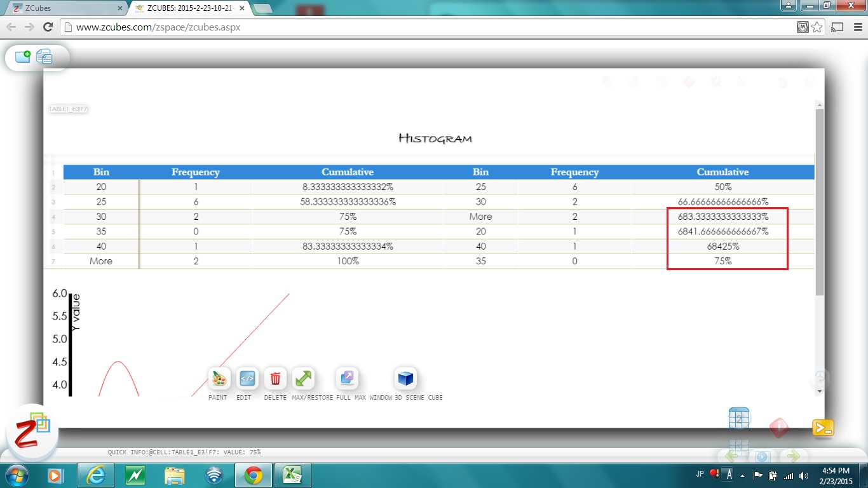The width and height of the screenshot is (868, 488).
Task: Click the blue grid table icon
Action: click(739, 419)
